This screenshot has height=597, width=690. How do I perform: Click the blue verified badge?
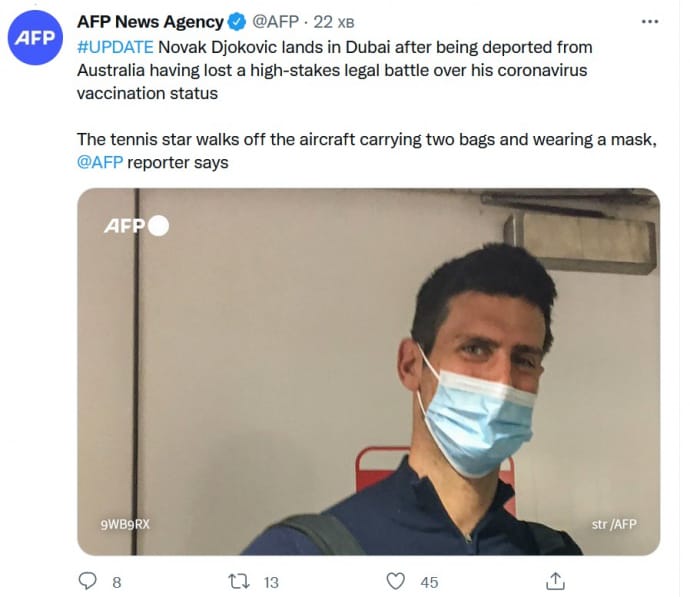(238, 22)
